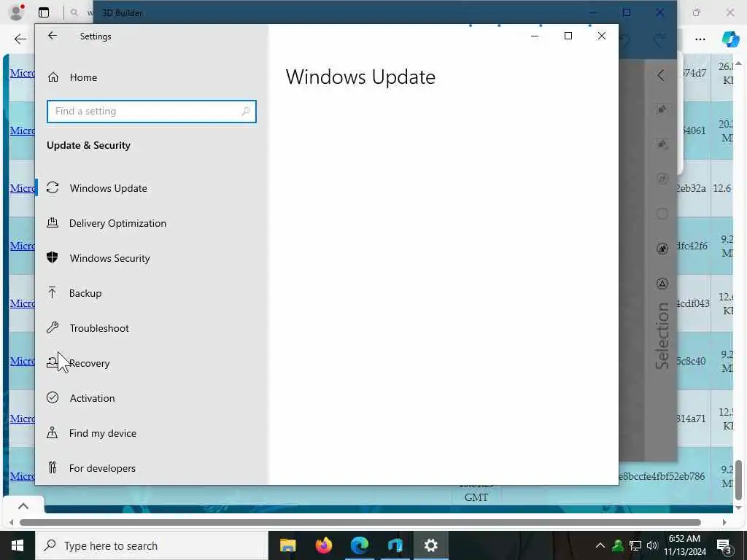
Task: Click the Activation checkmark circle icon
Action: click(53, 397)
